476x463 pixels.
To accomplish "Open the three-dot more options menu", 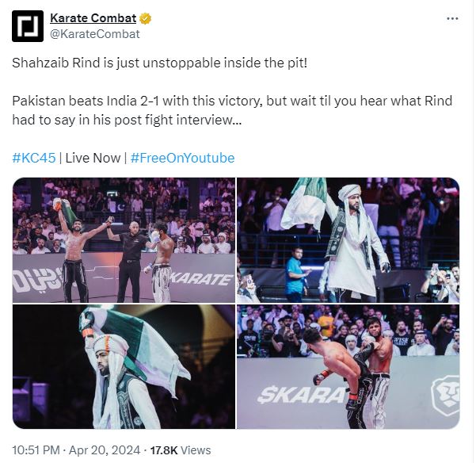I will pyautogui.click(x=452, y=19).
